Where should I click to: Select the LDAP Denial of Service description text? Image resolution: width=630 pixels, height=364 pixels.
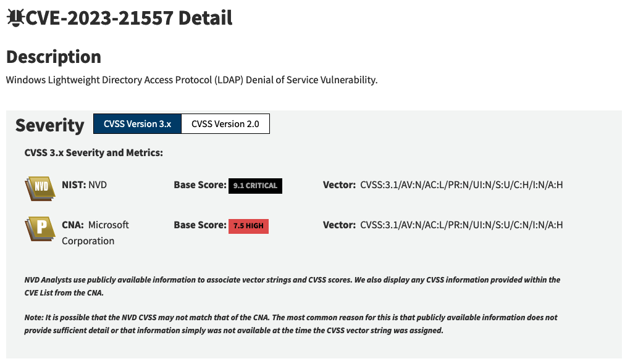191,80
